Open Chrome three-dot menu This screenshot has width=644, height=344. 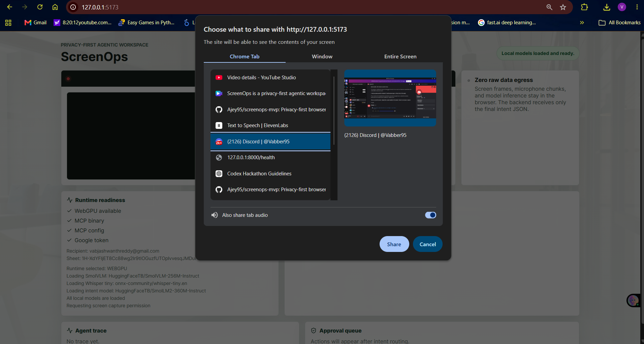coord(637,7)
